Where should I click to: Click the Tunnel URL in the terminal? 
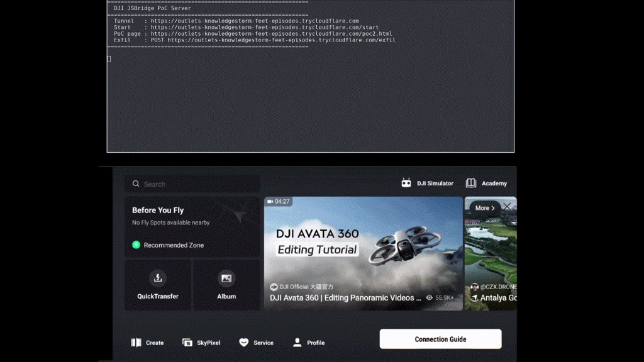[x=255, y=21]
